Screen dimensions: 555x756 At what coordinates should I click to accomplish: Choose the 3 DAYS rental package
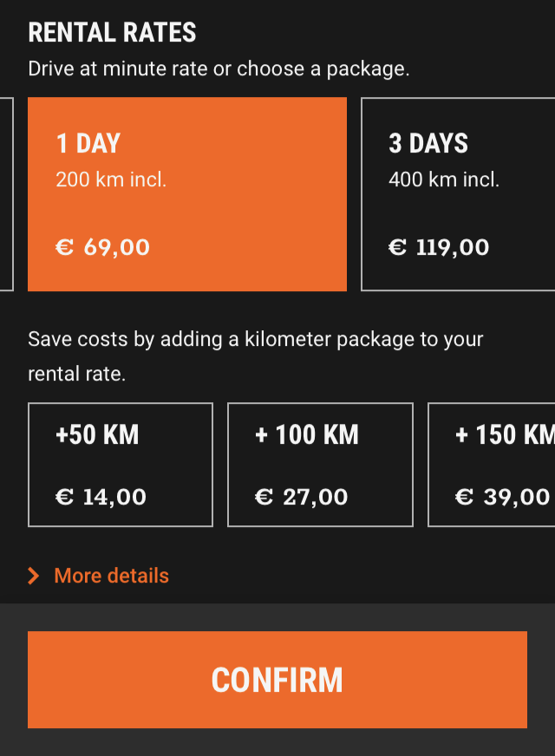pyautogui.click(x=457, y=194)
